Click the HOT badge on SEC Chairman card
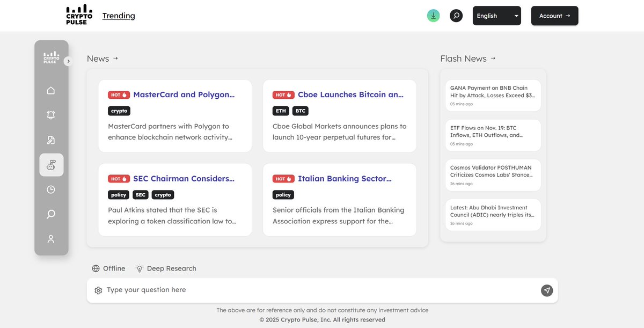644x328 pixels. click(119, 178)
